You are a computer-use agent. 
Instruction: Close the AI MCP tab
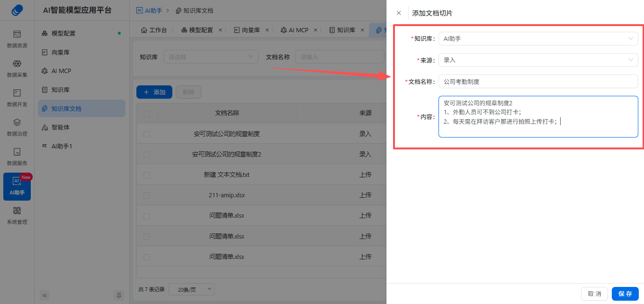[315, 30]
